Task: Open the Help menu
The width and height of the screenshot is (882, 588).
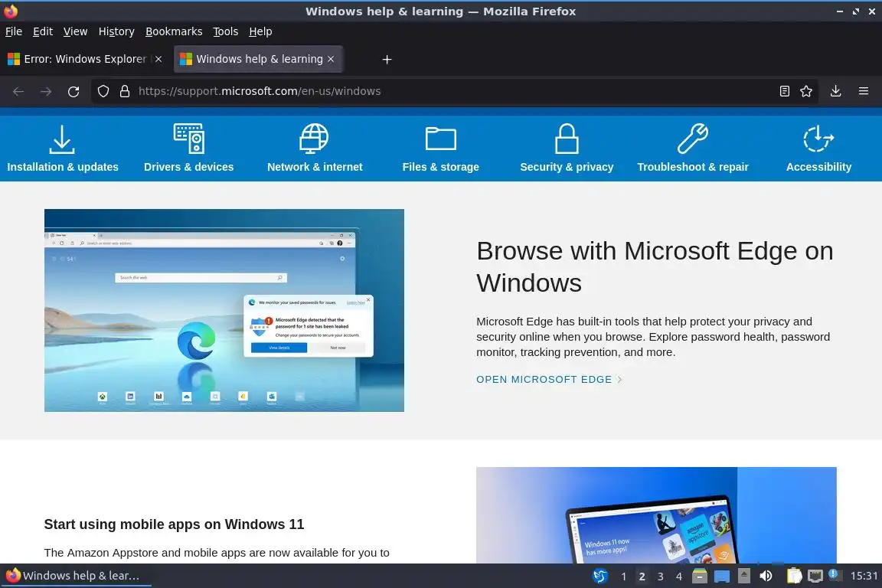Action: (x=260, y=31)
